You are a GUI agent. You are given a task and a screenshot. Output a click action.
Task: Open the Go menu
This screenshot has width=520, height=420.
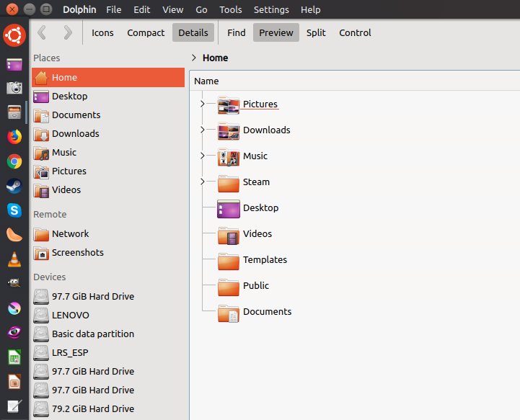pyautogui.click(x=201, y=9)
